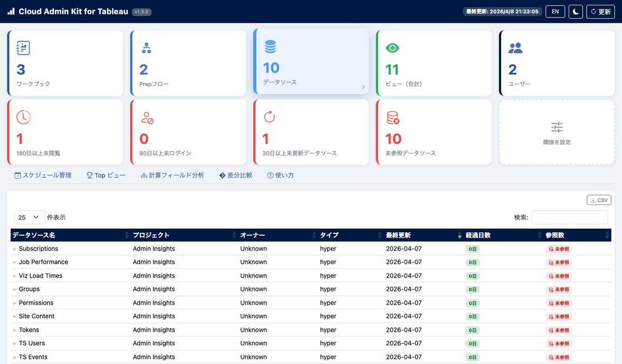Viewport: 622px width, 364px height.
Task: Click Admin Insights project in Subscriptions row
Action: [154, 249]
